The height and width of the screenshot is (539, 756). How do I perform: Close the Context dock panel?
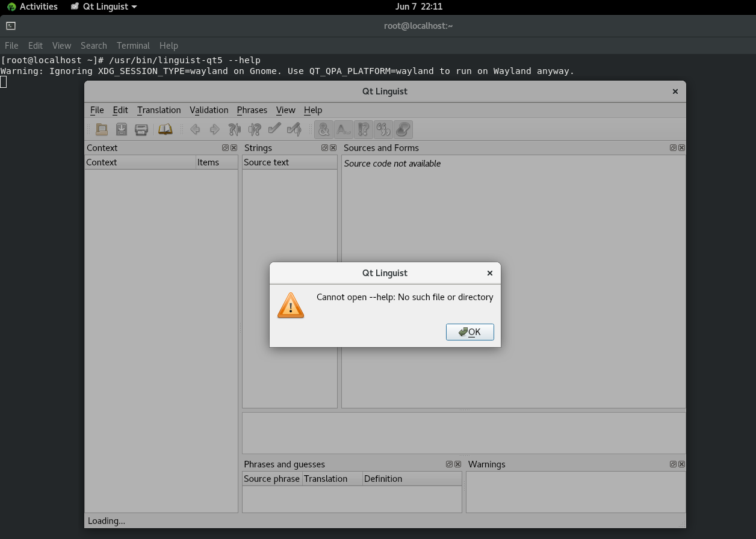234,148
